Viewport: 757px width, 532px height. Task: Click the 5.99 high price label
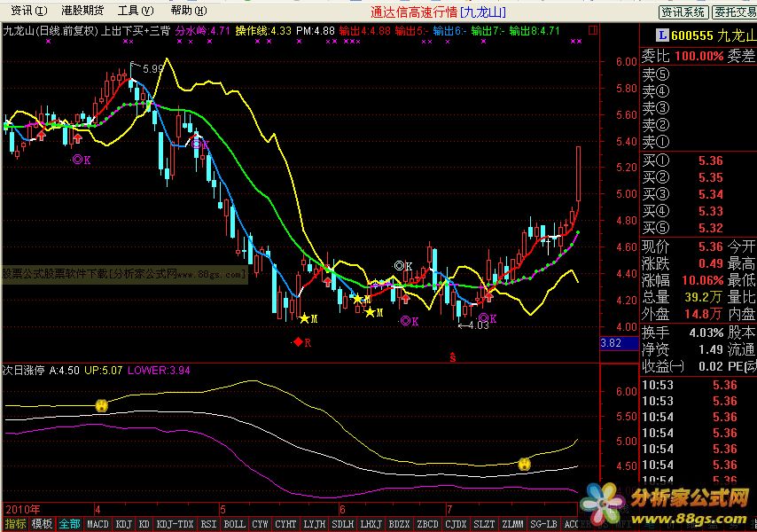click(x=152, y=69)
